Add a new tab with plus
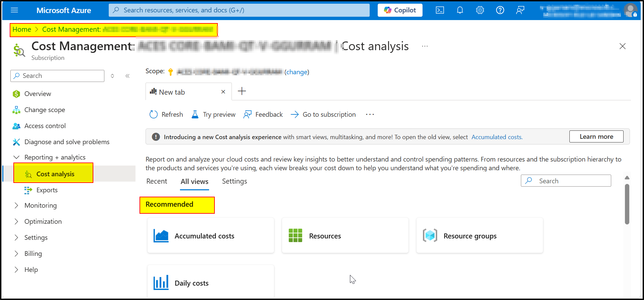 pos(242,91)
